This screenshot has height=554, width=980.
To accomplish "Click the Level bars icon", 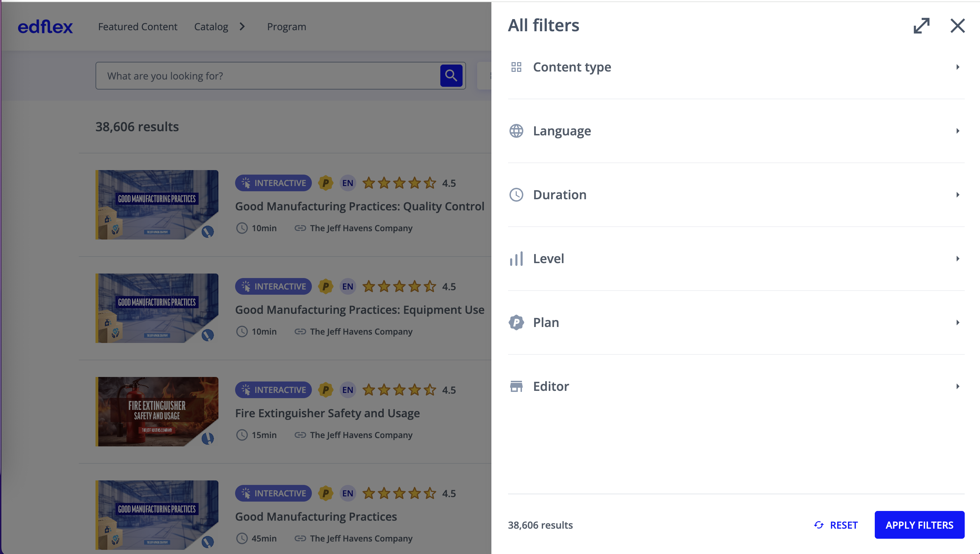I will (x=516, y=259).
